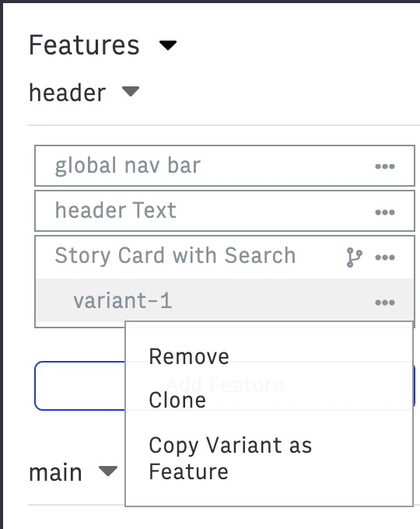This screenshot has height=529, width=420.
Task: Open Story Card with Search ellipsis menu
Action: [x=385, y=257]
